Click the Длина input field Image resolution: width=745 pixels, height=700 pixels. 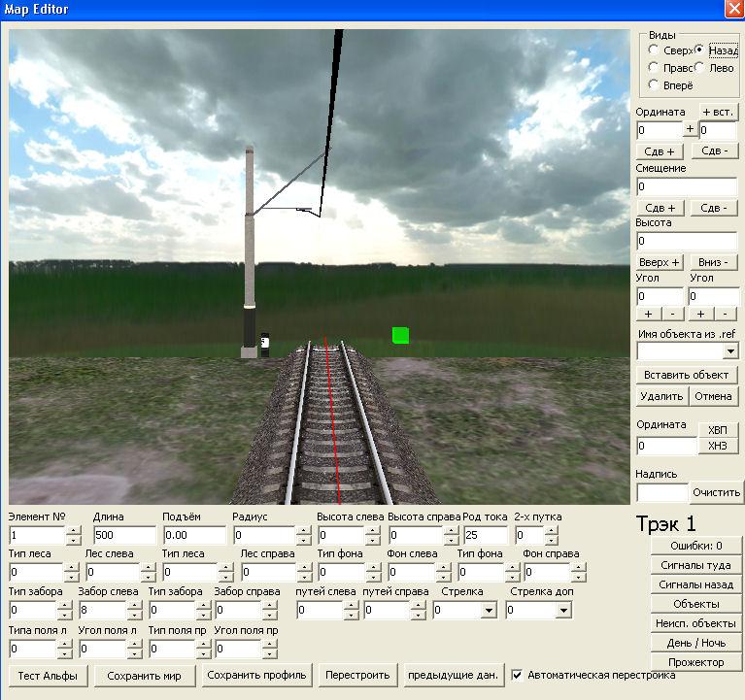(x=124, y=536)
